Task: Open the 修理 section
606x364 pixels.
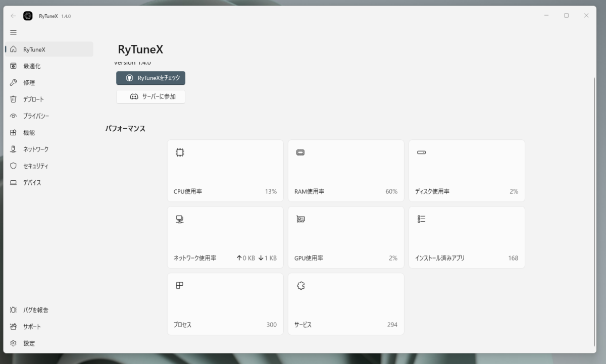Action: tap(49, 83)
